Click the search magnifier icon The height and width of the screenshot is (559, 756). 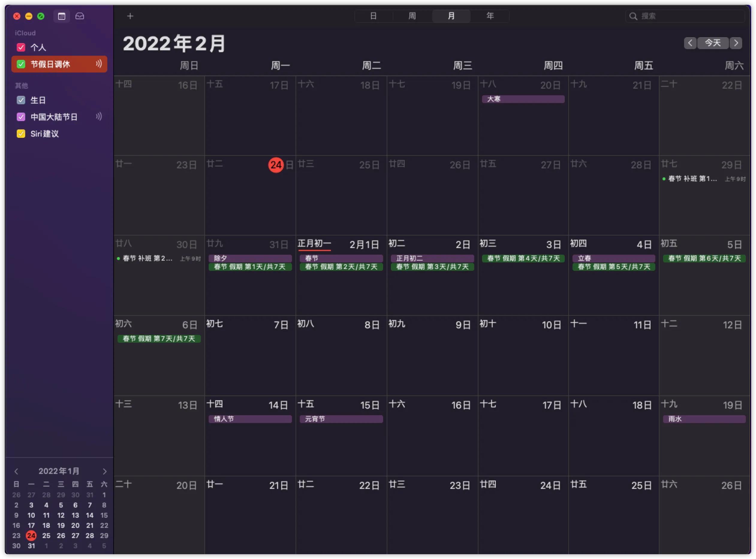pyautogui.click(x=633, y=16)
